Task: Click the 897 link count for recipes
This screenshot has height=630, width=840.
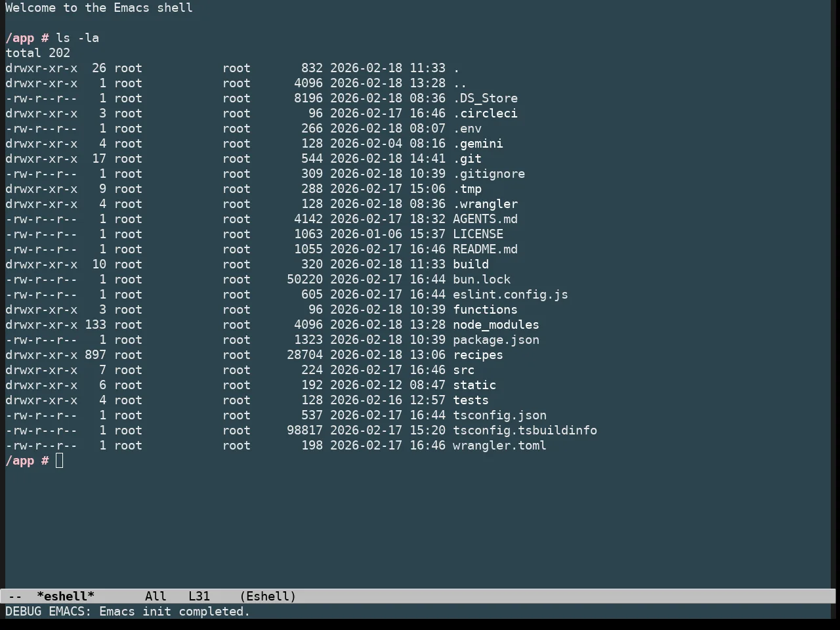Action: [x=95, y=355]
